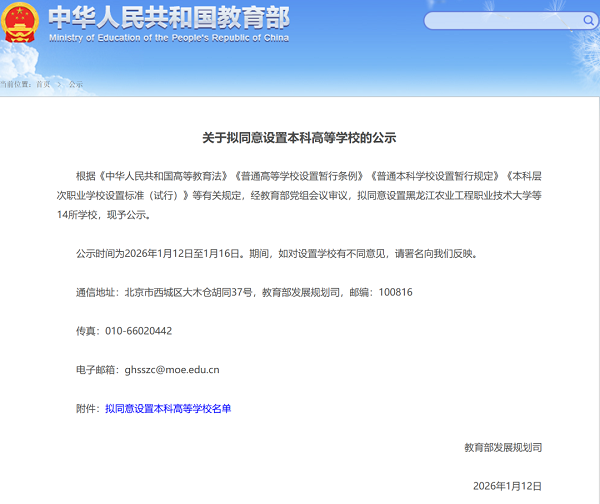This screenshot has width=600, height=504.
Task: Open attachment 拟同意设置本科高等学校名单
Action: tap(168, 408)
